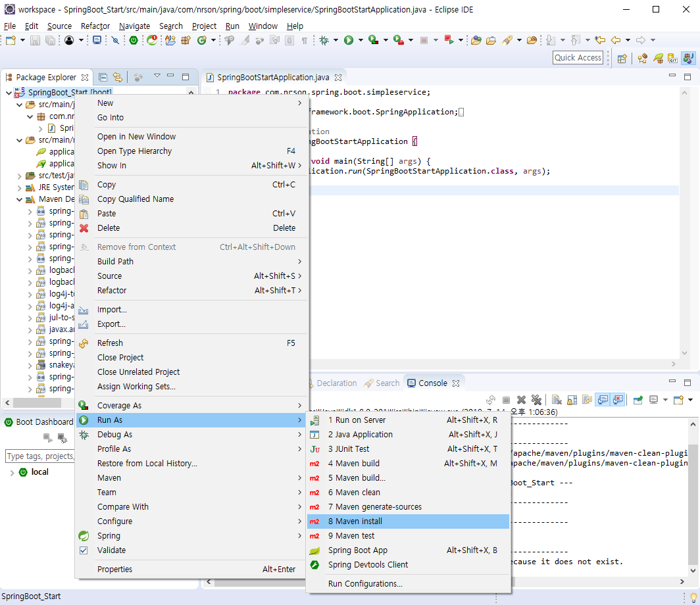Open the Run button dropdown arrow
The width and height of the screenshot is (700, 605).
pyautogui.click(x=361, y=40)
